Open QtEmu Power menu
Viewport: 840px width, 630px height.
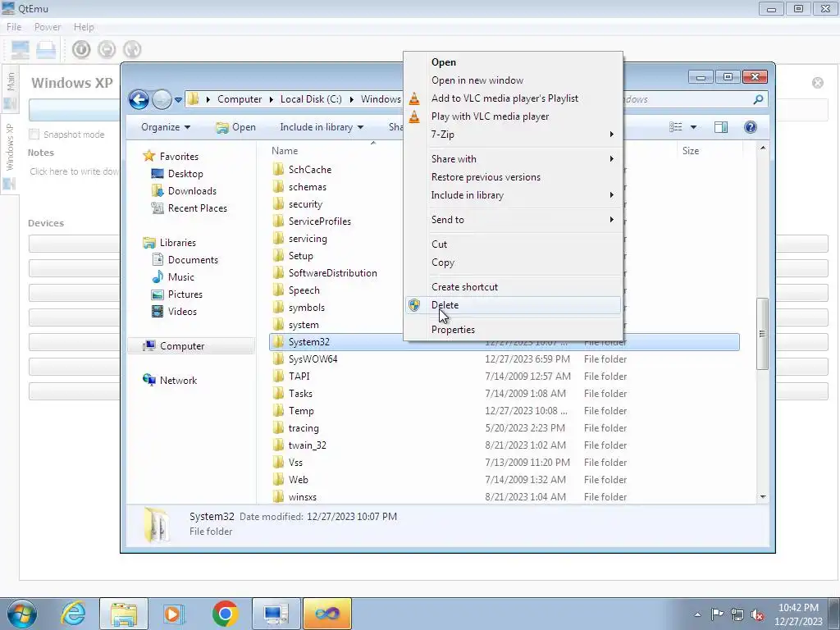(48, 27)
